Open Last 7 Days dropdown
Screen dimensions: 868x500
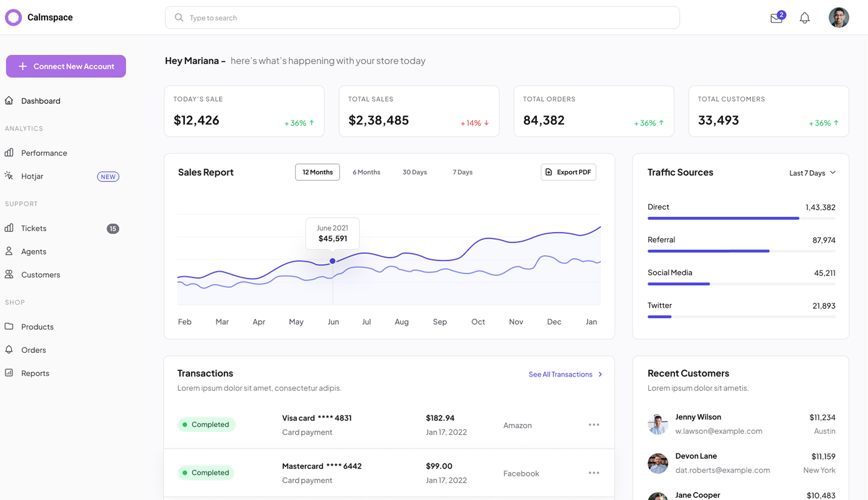click(x=812, y=173)
